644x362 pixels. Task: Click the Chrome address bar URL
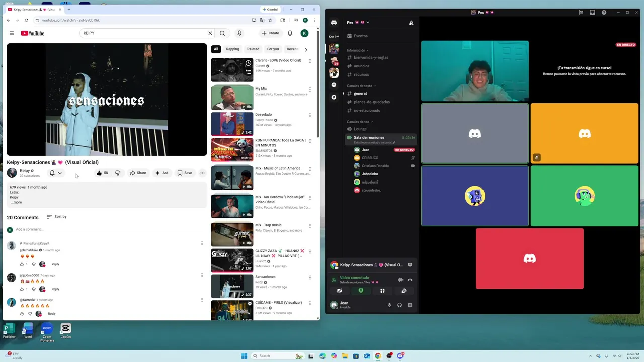tap(70, 20)
